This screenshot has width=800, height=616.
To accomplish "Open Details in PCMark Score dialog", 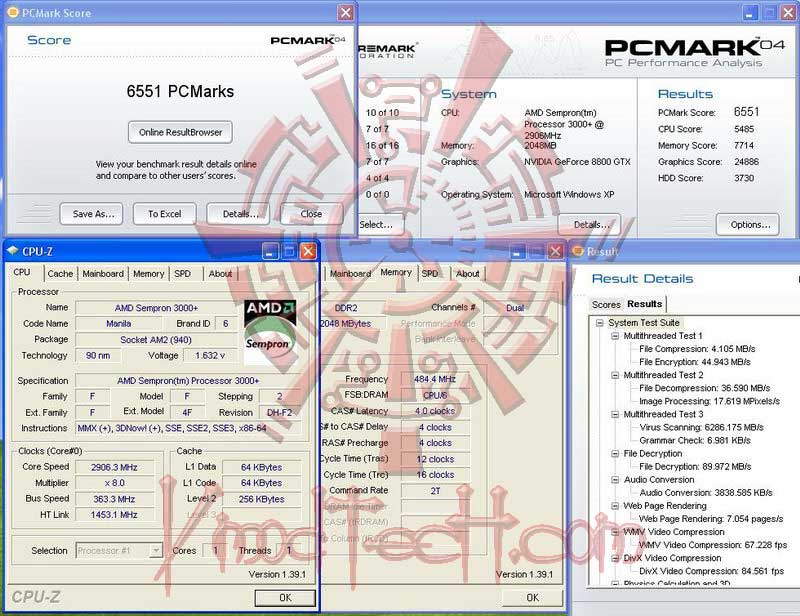I will click(x=239, y=214).
